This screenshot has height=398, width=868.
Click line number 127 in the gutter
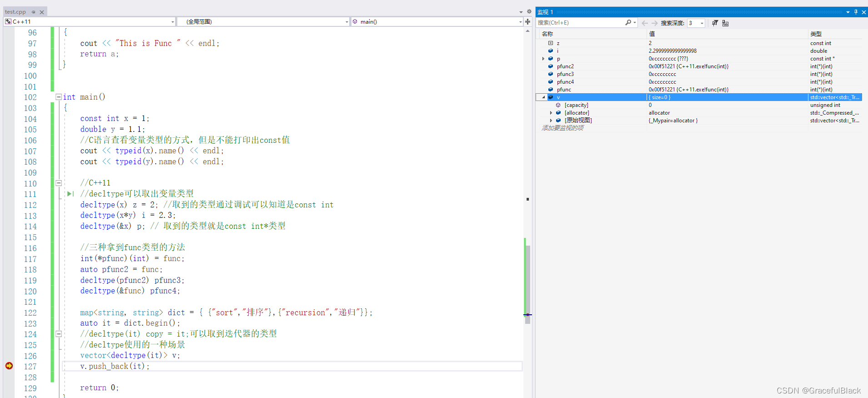pos(30,367)
